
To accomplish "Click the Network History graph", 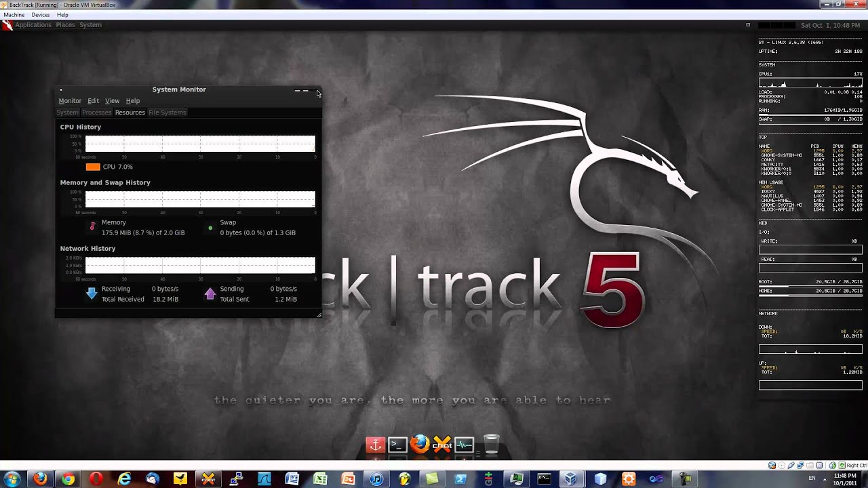I will pos(200,265).
